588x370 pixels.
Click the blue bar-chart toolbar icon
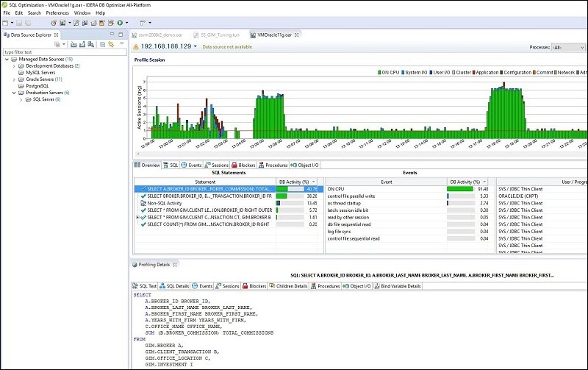coord(85,23)
